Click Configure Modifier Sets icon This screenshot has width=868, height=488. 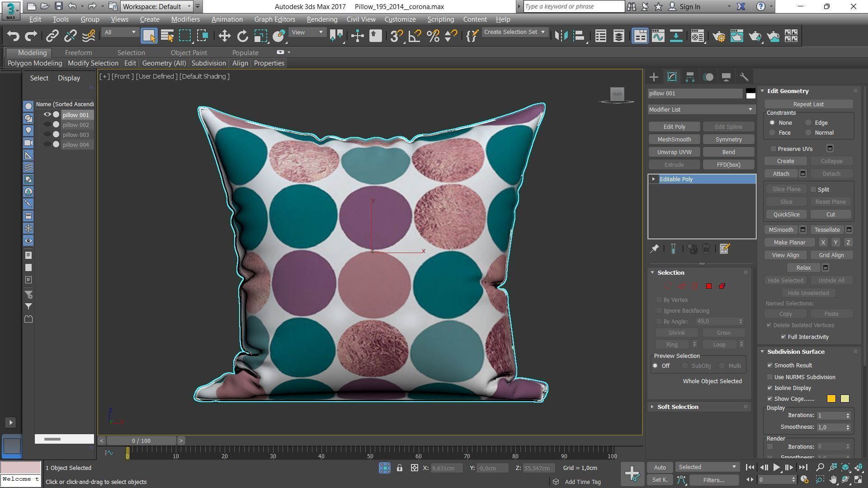coord(724,249)
